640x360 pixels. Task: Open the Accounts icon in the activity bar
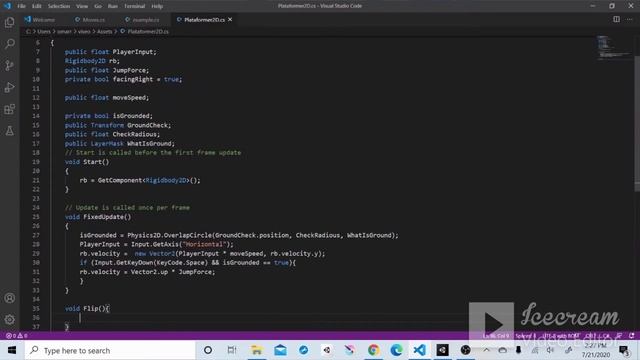tap(9, 298)
